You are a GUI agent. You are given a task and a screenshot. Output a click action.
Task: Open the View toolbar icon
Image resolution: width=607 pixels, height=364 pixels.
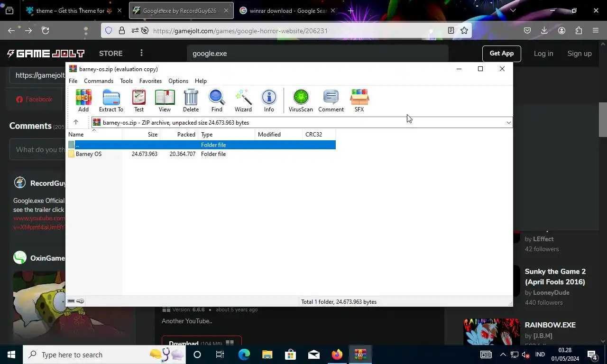(x=165, y=100)
